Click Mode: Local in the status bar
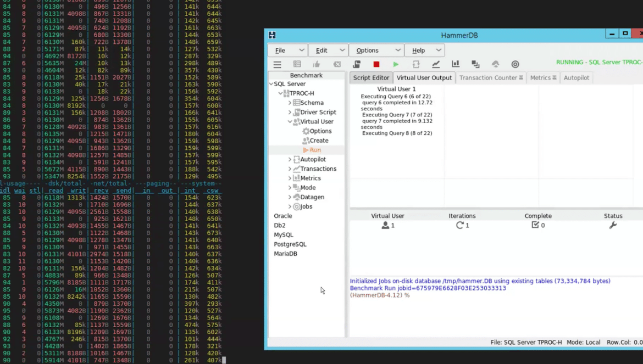This screenshot has width=643, height=364. coord(584,342)
